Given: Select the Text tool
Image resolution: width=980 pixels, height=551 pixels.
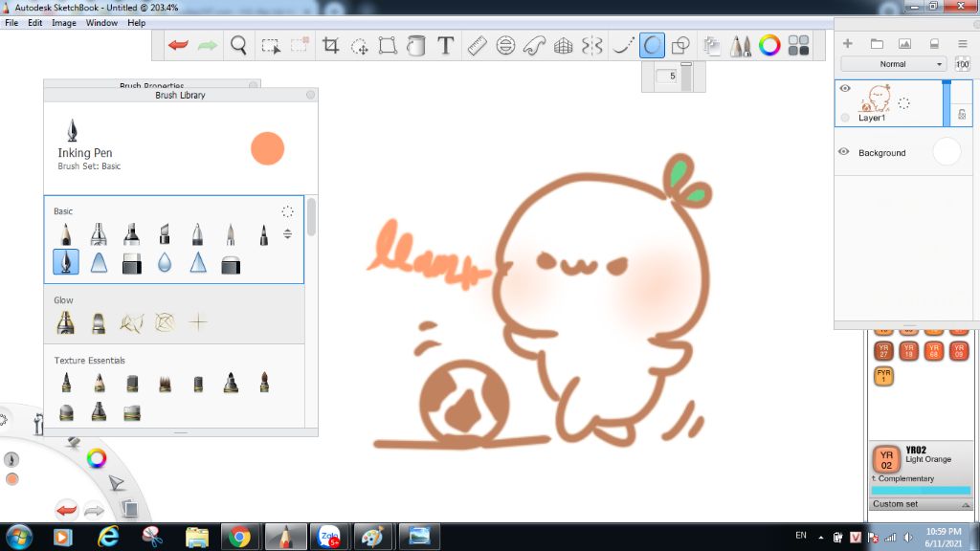Looking at the screenshot, I should [x=446, y=45].
